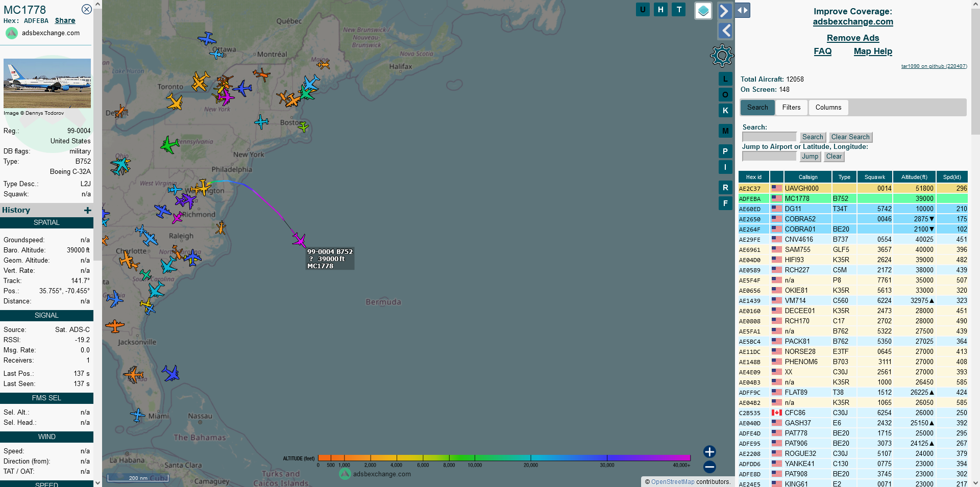
Task: Click the orange plane icon west of Jacksonville
Action: point(115,325)
